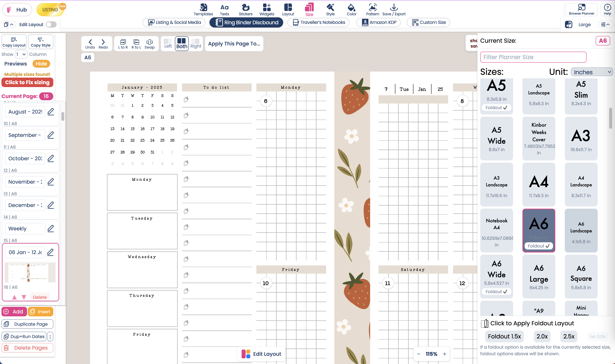The width and height of the screenshot is (615, 364).
Task: Open the Style panel
Action: pos(330,9)
